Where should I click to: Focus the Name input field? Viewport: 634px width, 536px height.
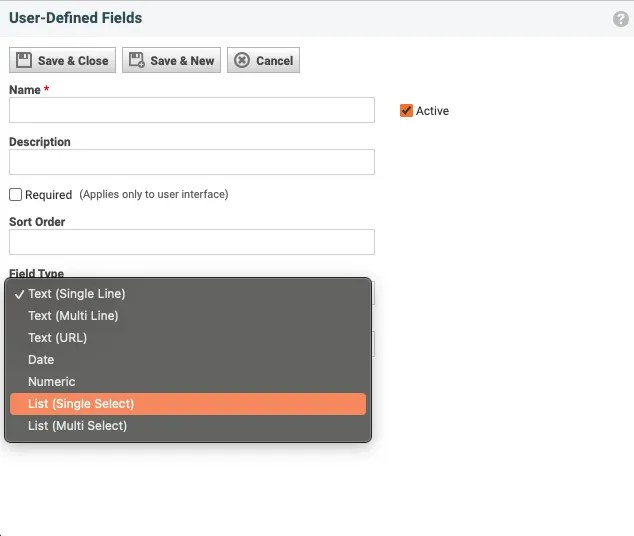[x=192, y=110]
